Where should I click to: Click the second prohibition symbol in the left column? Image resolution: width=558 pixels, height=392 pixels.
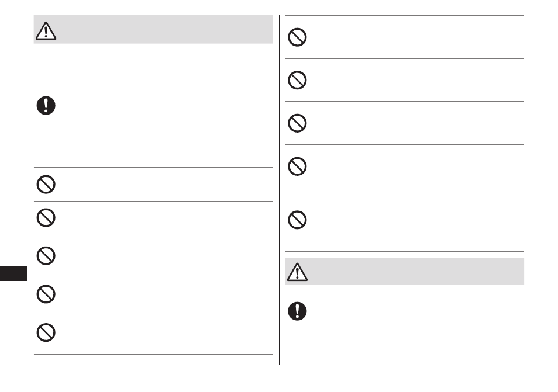point(46,217)
